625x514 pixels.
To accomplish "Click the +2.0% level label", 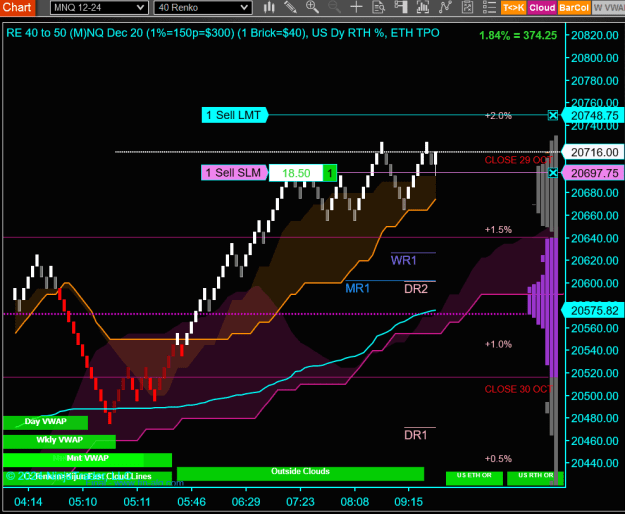I will point(498,116).
